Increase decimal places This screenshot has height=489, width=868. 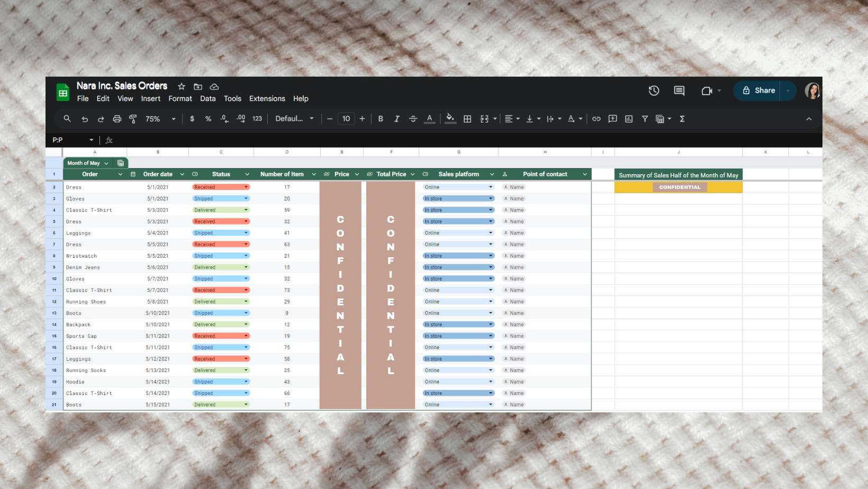pyautogui.click(x=241, y=119)
